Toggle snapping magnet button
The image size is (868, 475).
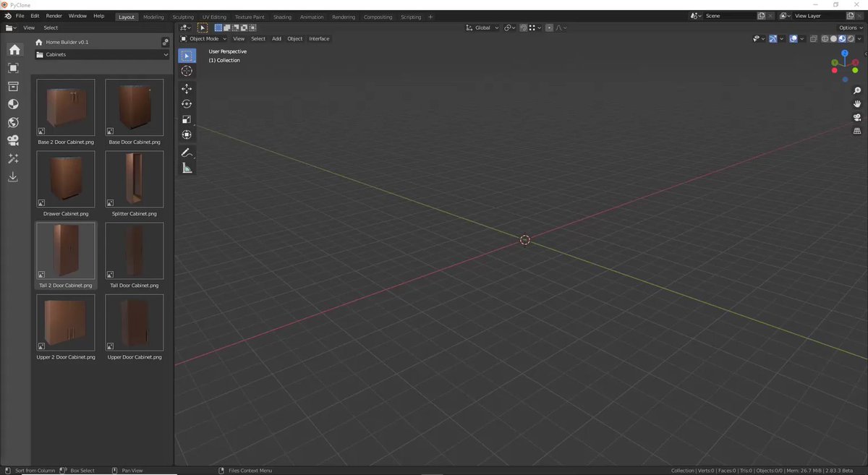[523, 27]
